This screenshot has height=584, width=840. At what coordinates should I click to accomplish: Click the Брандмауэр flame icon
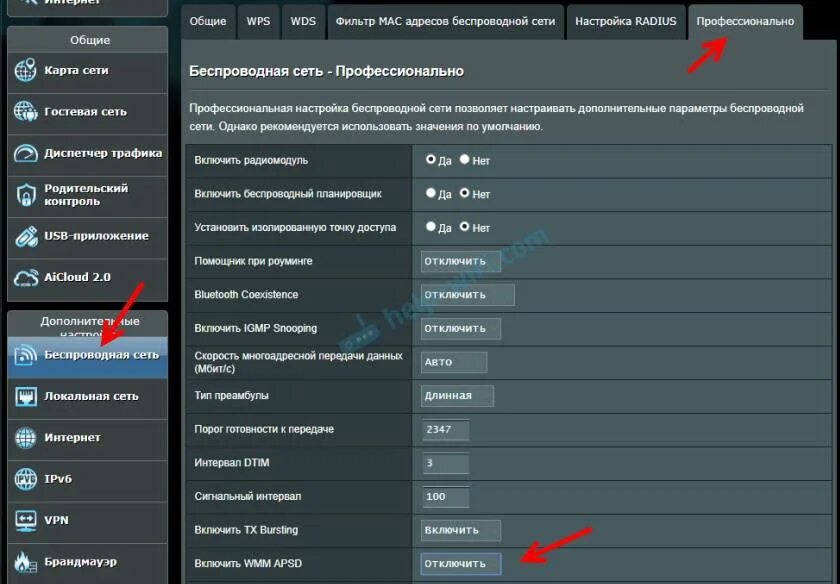(x=25, y=561)
